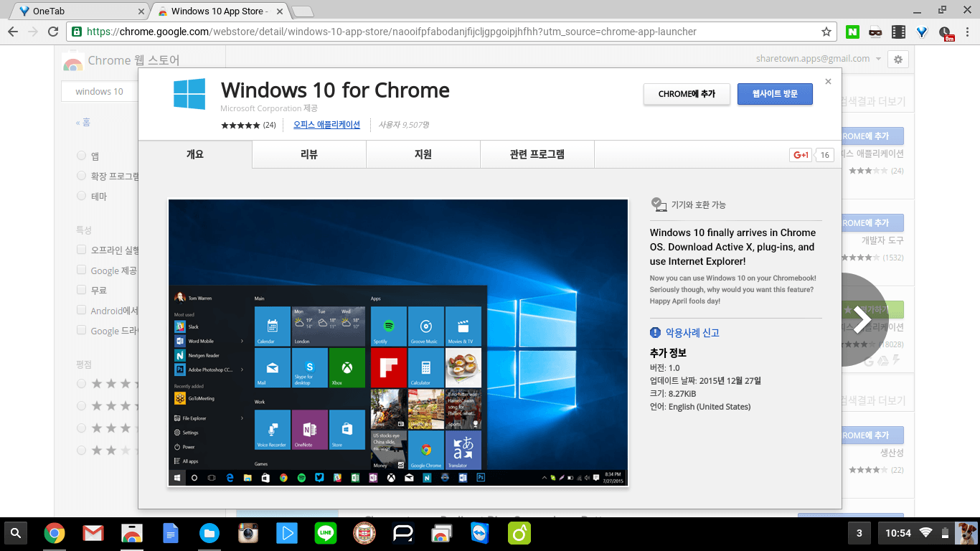Check the 오프라인 실행 checkbox

pyautogui.click(x=82, y=250)
